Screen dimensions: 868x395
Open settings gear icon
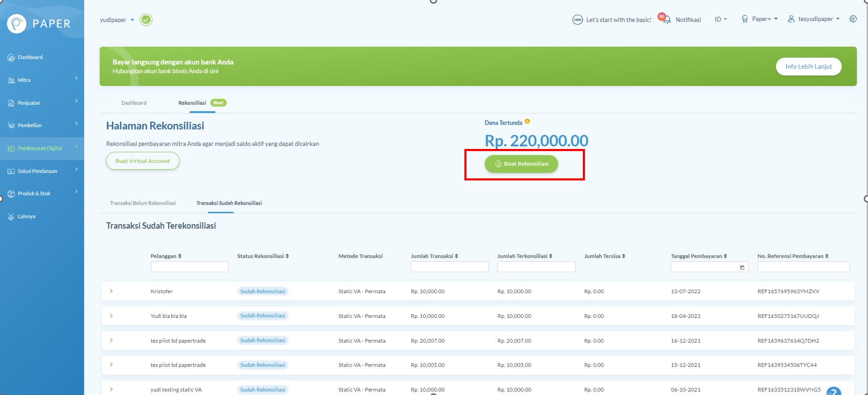[x=853, y=19]
